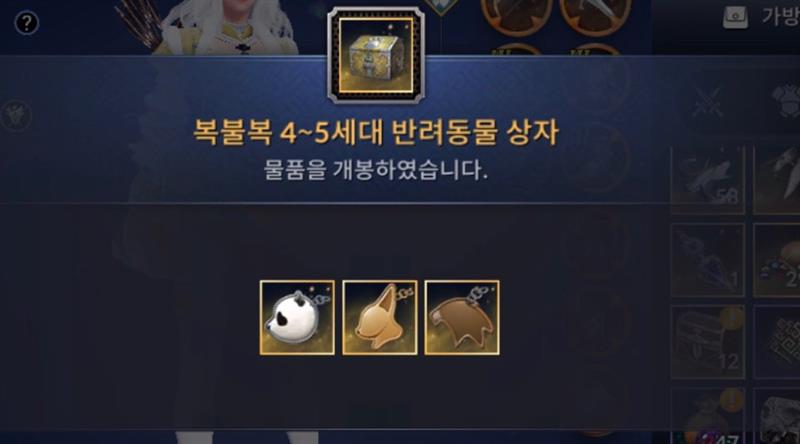Open the 가방 bag icon

click(735, 17)
